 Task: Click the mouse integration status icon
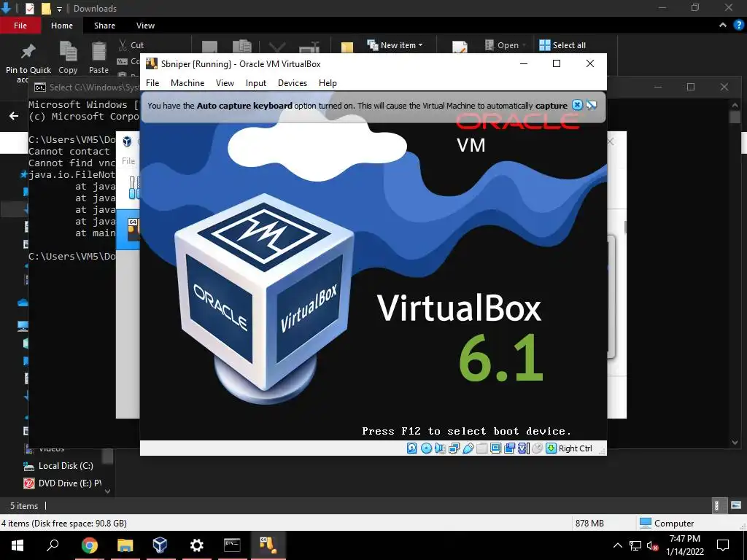click(538, 448)
